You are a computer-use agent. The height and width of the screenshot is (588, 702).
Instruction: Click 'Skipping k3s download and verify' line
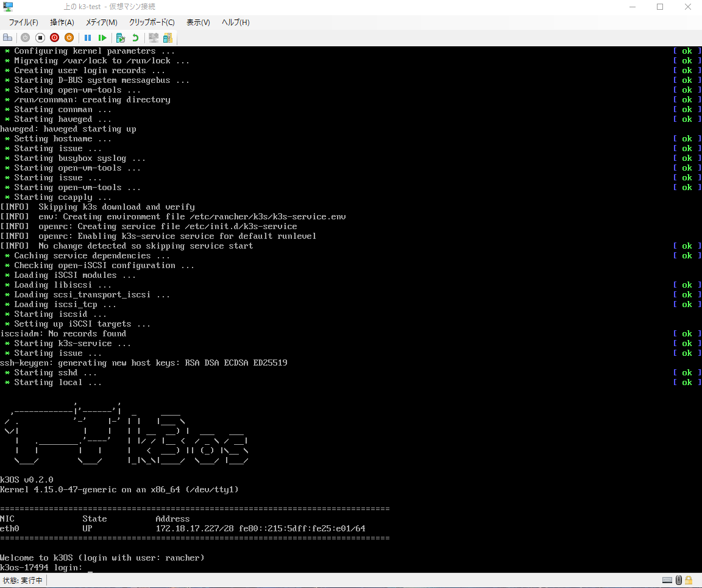point(97,207)
